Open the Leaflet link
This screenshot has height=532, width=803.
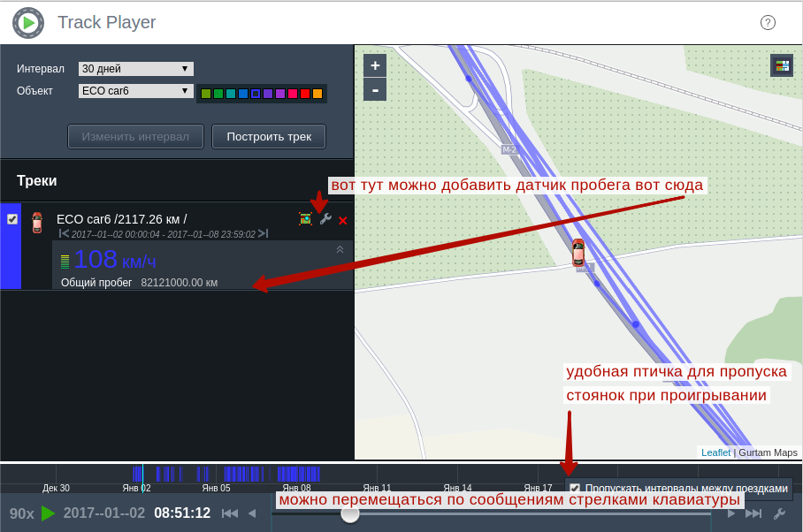[x=715, y=452]
